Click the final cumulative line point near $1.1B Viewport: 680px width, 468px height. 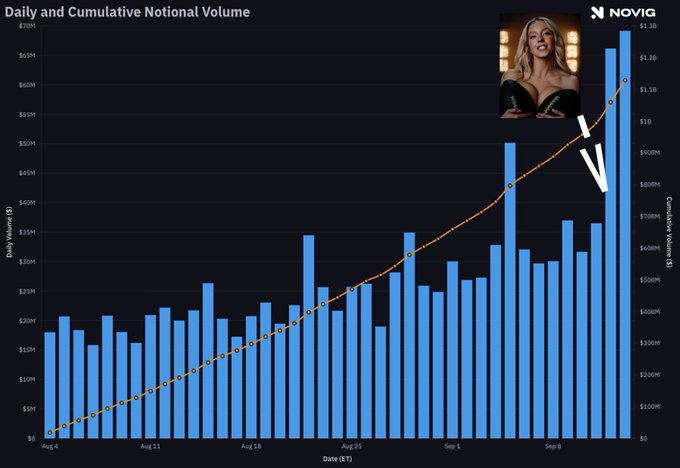[x=625, y=80]
